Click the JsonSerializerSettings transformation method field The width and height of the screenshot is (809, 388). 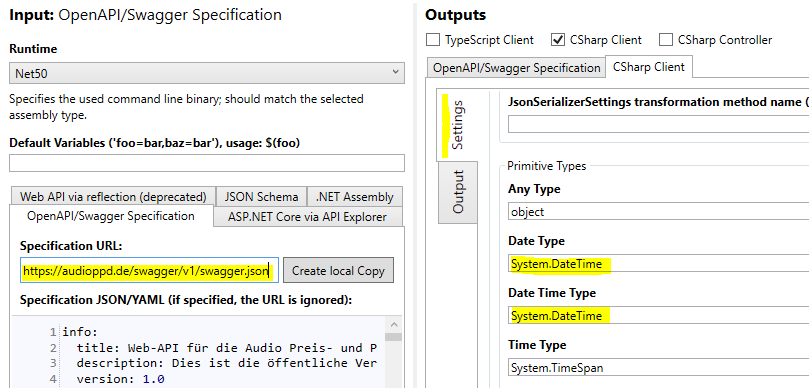click(658, 124)
